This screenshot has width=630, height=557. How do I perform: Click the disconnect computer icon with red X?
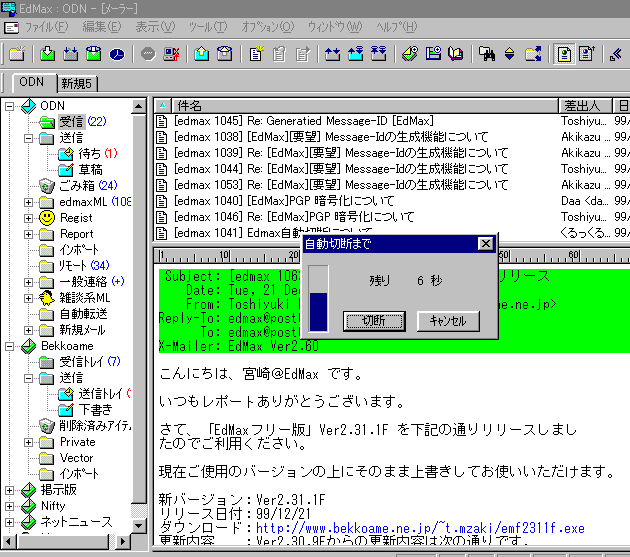pyautogui.click(x=171, y=53)
